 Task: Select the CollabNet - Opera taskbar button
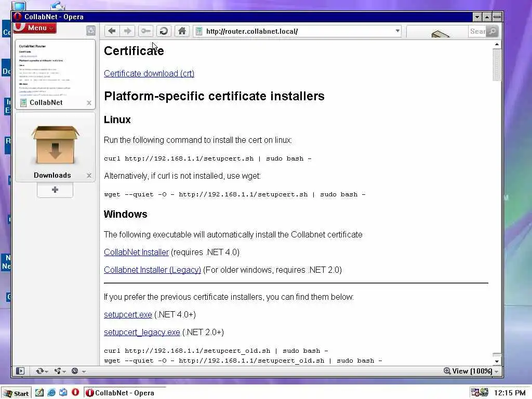125,393
